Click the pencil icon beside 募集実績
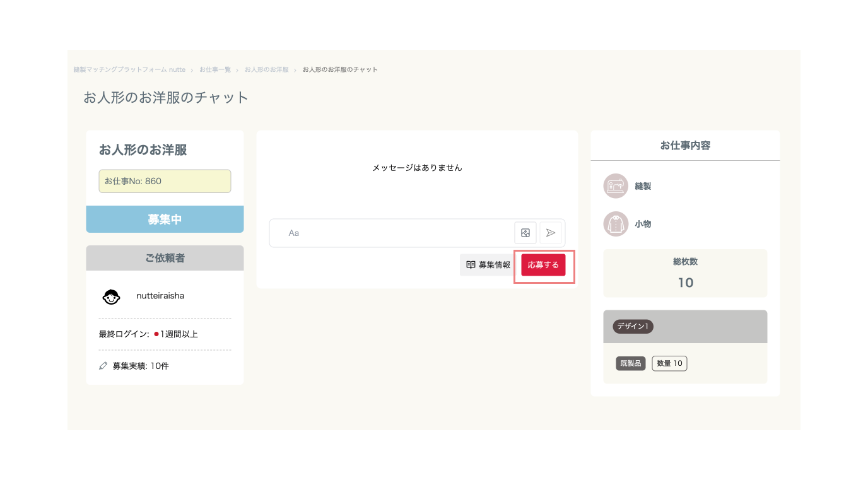The image size is (868, 480). coord(103,366)
